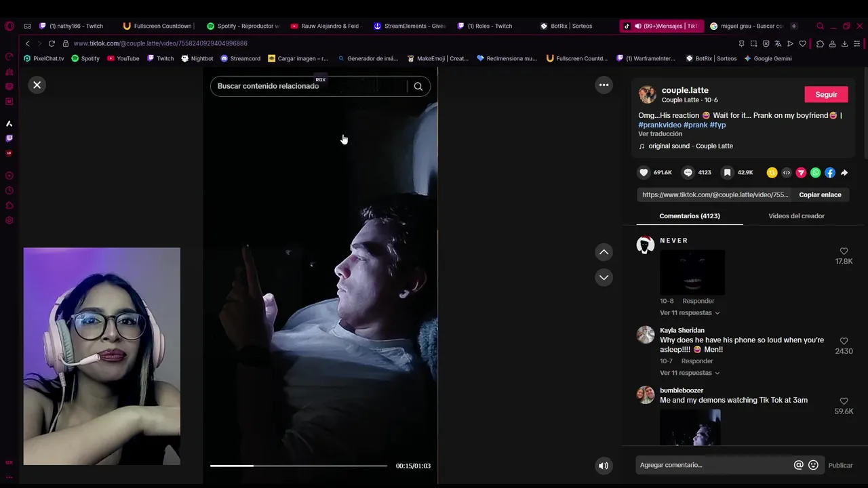Go to the next video with the down chevron
This screenshot has width=868, height=488.
coord(604,277)
